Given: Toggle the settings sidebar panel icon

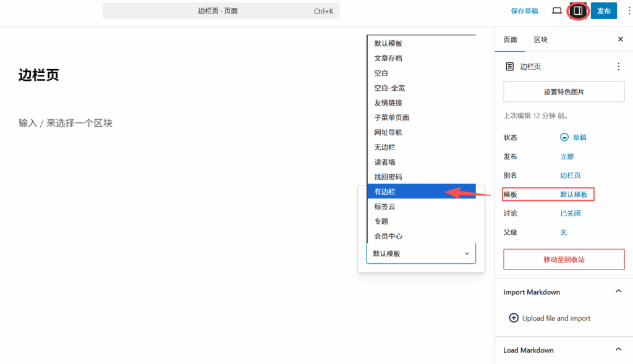Looking at the screenshot, I should (578, 11).
